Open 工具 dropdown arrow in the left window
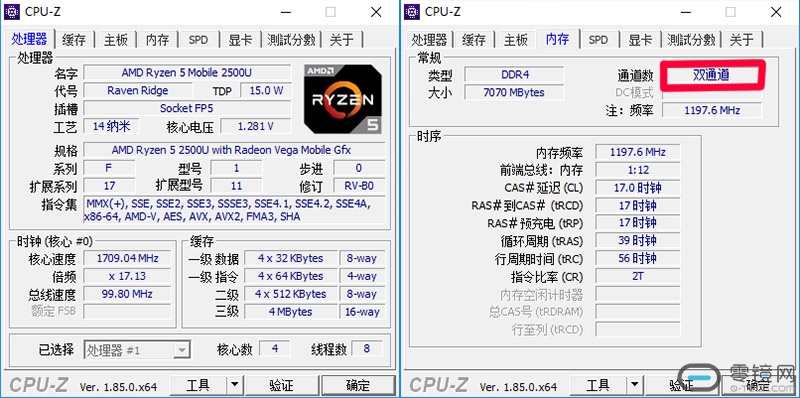The image size is (800, 398). point(234,385)
